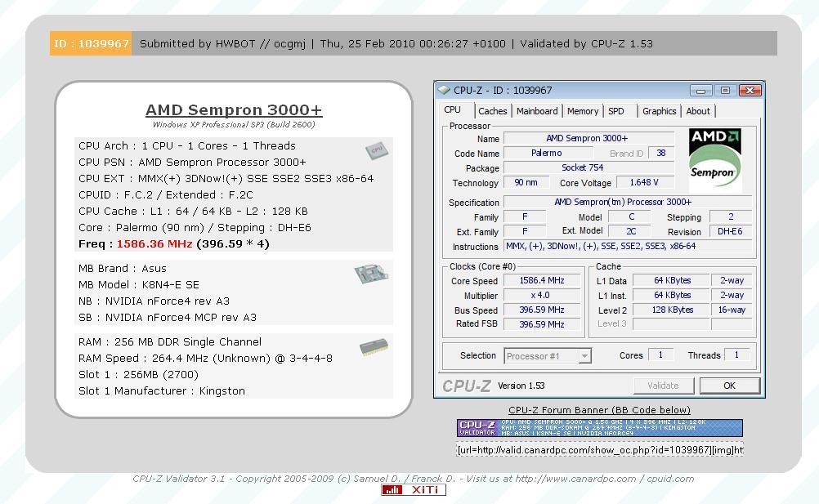Close the CPU-Z window

coord(750,90)
